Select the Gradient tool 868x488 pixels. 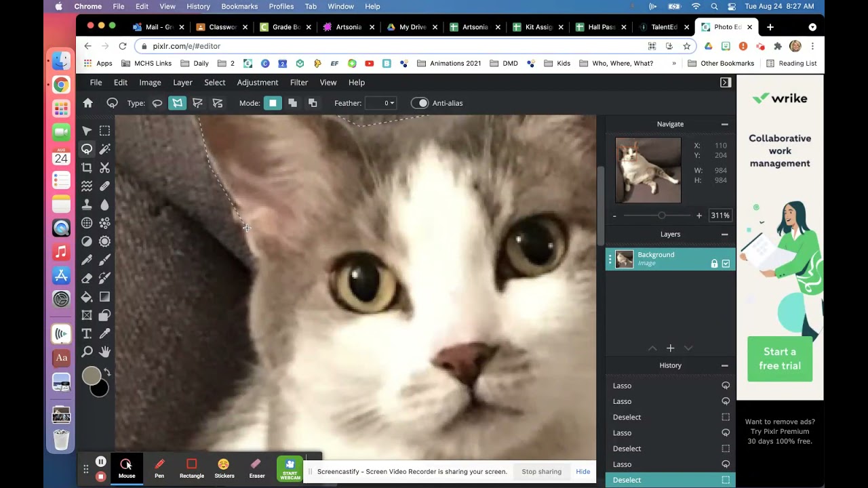tap(104, 297)
